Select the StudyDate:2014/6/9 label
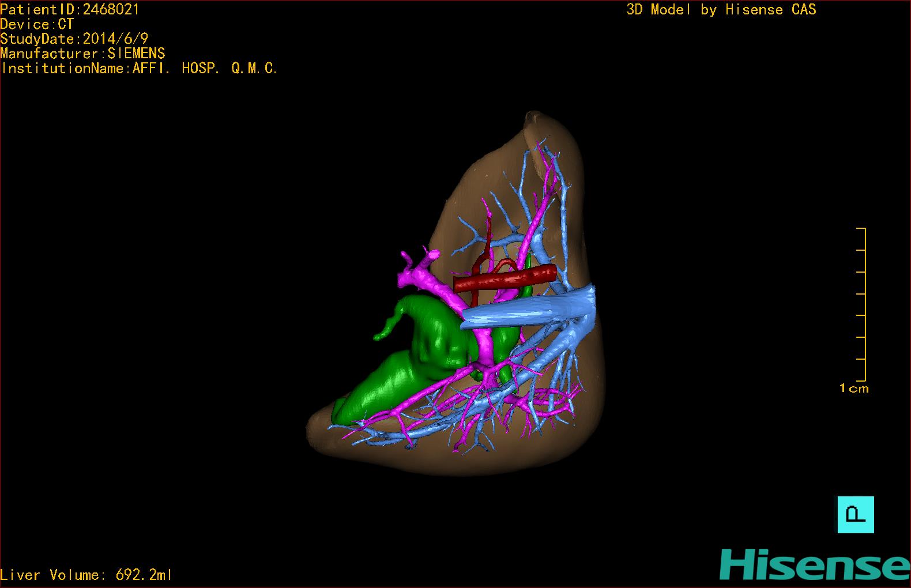Screen dimensions: 911x588 point(74,39)
